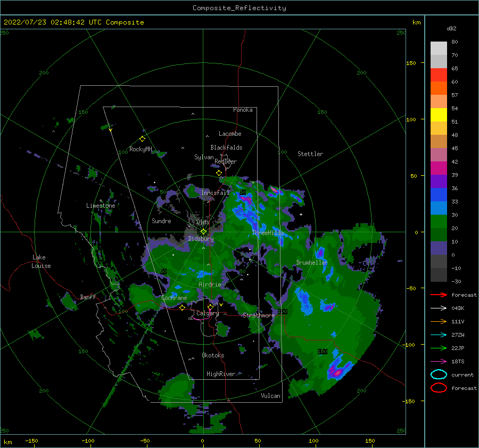Click the 18TS legend label

coord(458,362)
